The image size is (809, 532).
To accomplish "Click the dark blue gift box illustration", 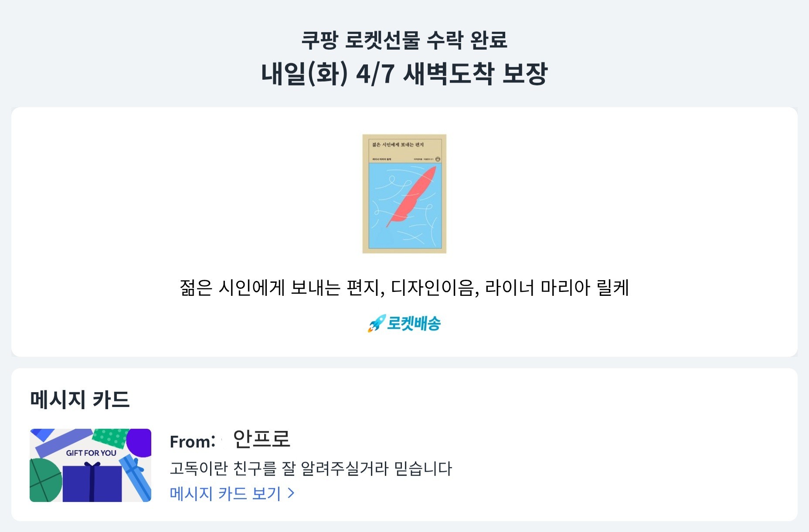I will click(92, 484).
